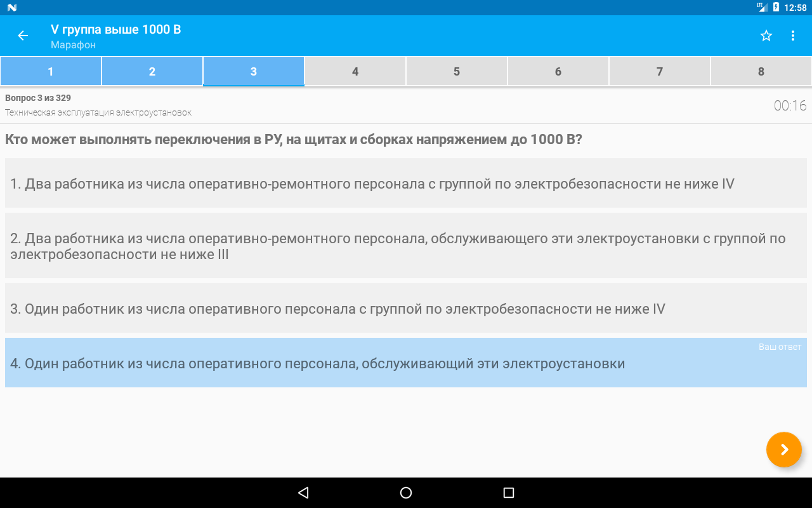The image size is (812, 508).
Task: Open question tab 4
Action: pyautogui.click(x=355, y=71)
